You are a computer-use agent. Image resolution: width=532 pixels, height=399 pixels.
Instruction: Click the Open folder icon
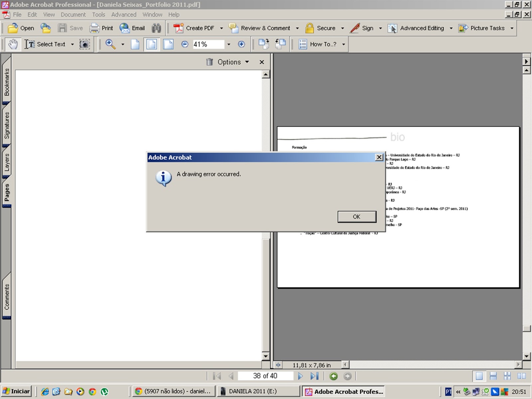click(x=13, y=28)
